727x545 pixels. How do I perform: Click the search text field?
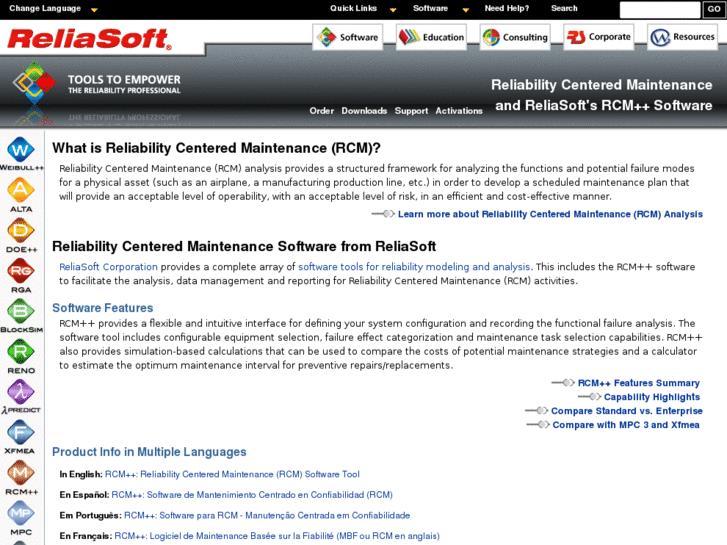(660, 9)
